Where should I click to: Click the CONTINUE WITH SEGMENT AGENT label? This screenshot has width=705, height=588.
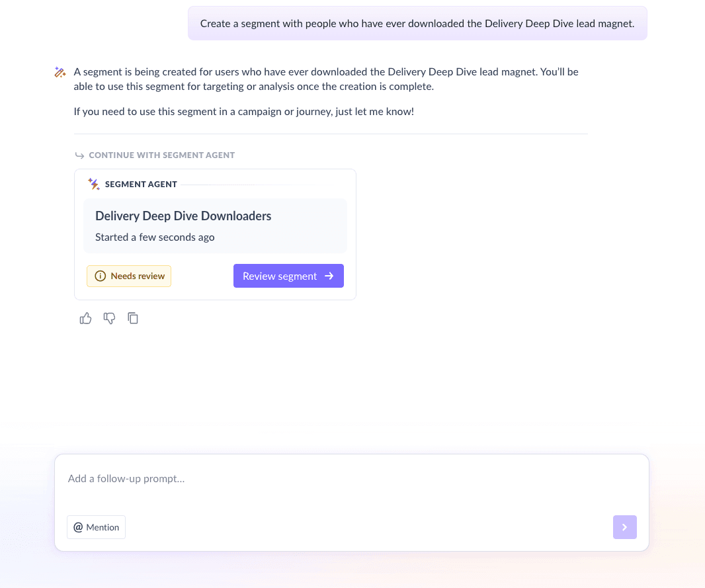coord(163,155)
